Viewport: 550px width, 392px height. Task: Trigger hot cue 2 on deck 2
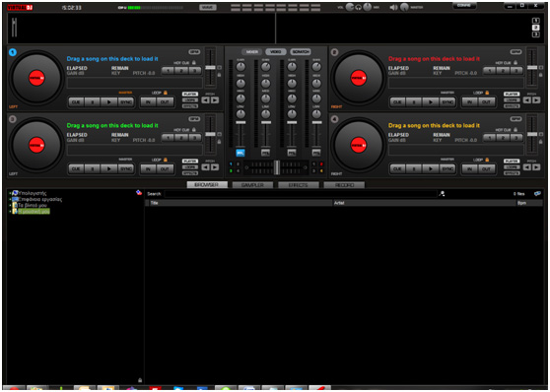pyautogui.click(x=503, y=71)
